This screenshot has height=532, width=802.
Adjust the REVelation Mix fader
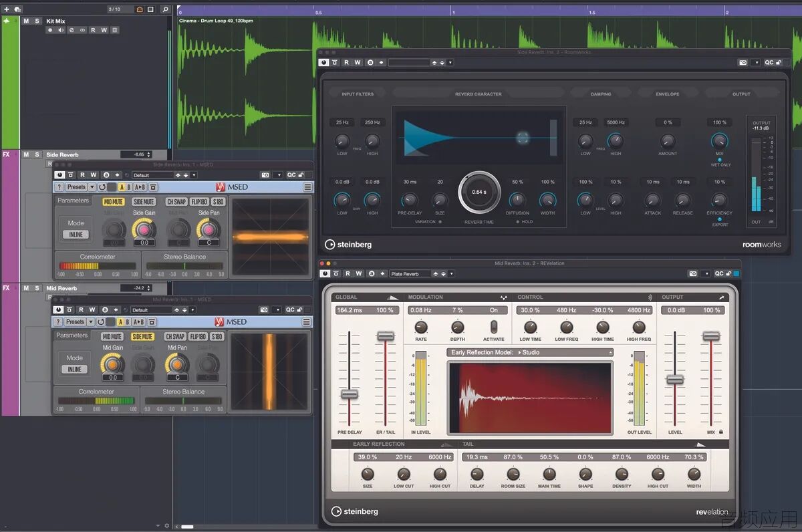pos(711,336)
